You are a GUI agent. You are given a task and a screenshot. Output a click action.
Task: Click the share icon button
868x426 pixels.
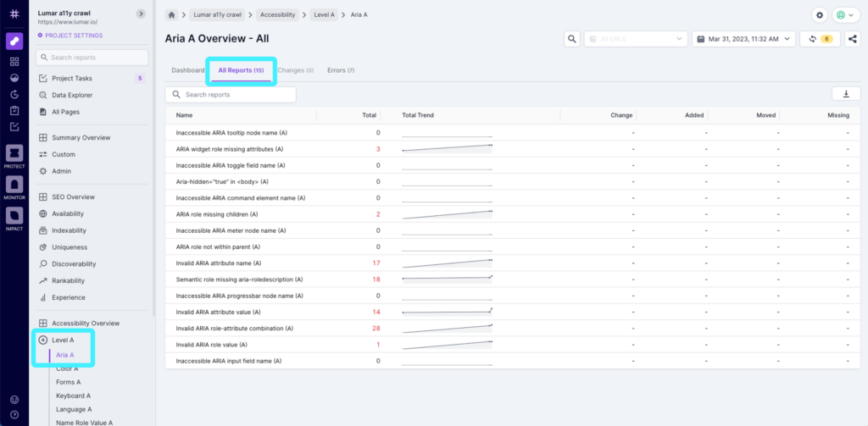(853, 39)
